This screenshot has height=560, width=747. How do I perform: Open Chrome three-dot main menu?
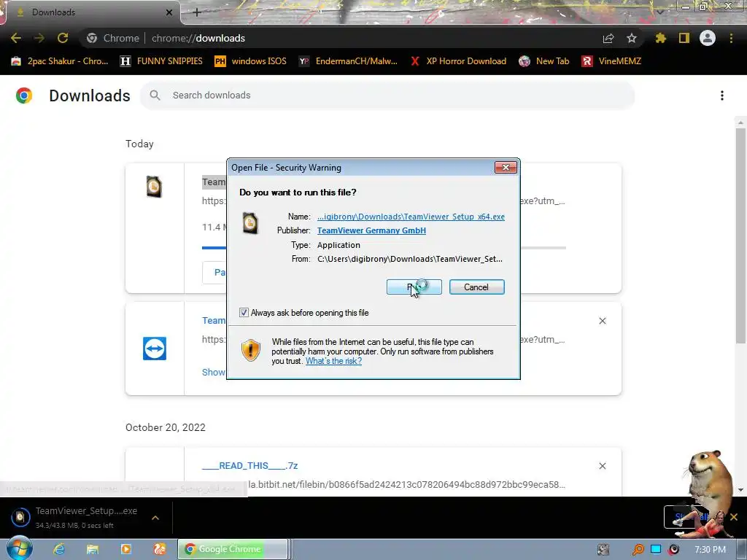pyautogui.click(x=731, y=38)
